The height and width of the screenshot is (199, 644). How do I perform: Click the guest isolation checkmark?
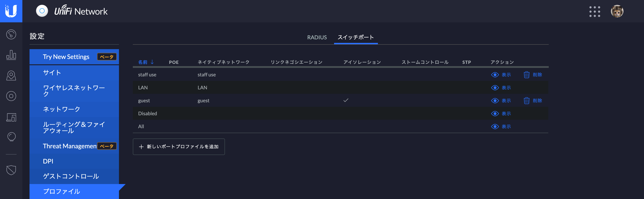pyautogui.click(x=346, y=100)
